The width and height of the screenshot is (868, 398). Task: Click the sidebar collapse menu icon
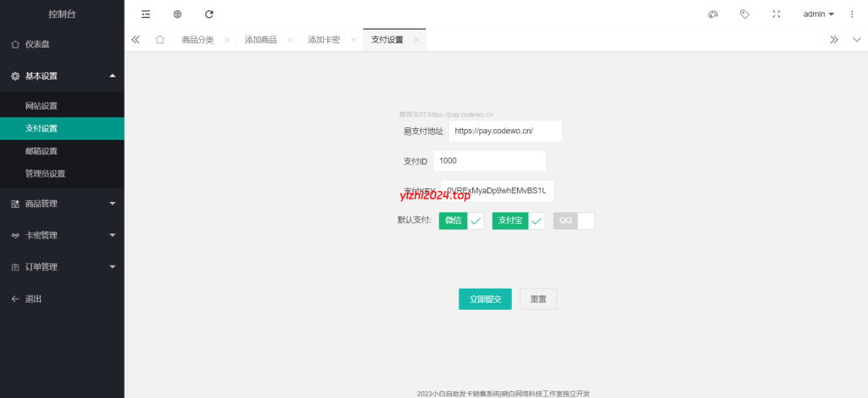(146, 14)
